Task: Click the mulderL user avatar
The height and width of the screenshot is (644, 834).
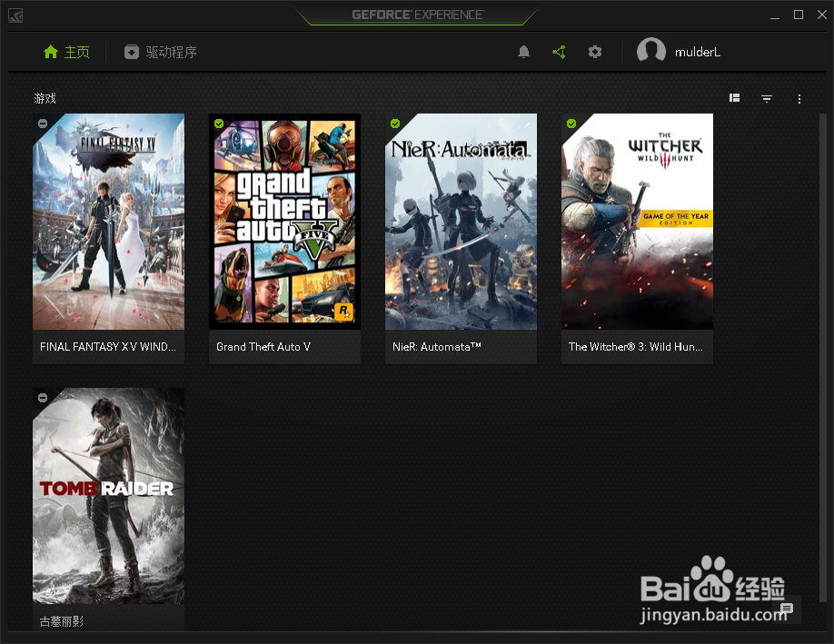Action: pos(651,52)
